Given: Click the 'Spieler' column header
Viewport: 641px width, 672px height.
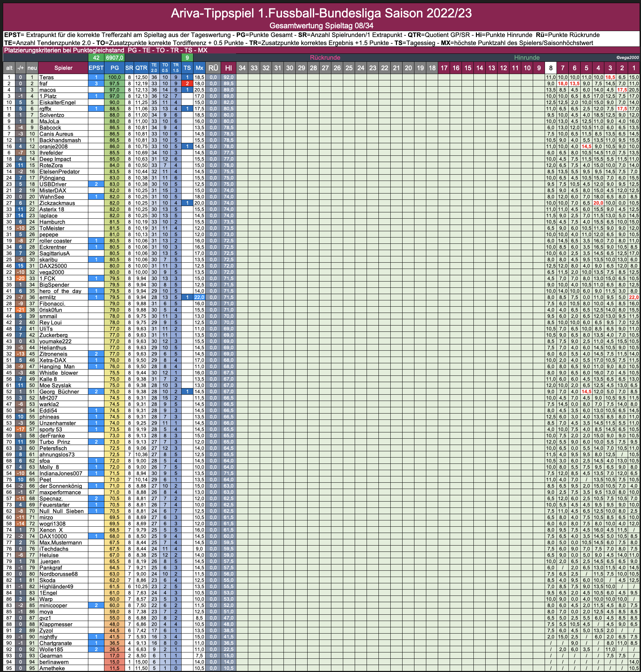Looking at the screenshot, I should click(x=63, y=68).
